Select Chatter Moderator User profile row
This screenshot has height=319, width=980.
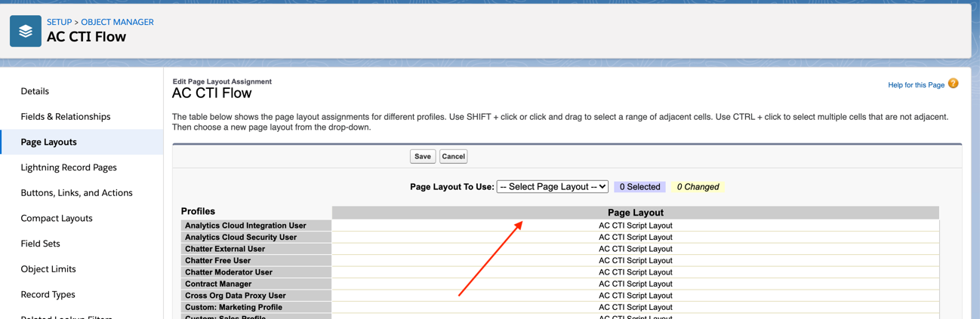click(256, 272)
